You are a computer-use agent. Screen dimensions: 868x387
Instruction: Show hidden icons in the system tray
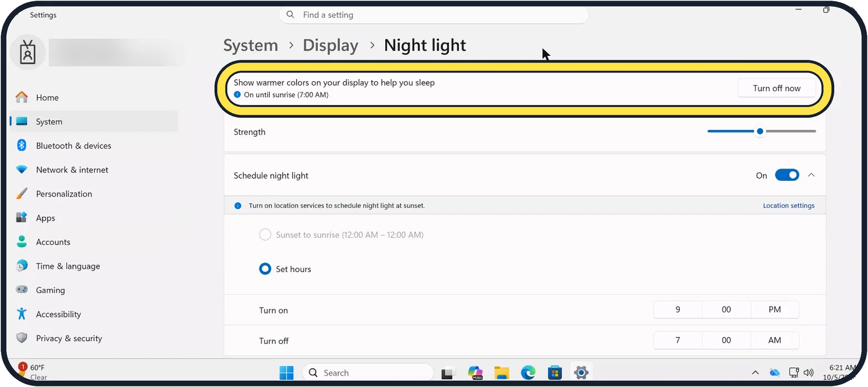755,373
